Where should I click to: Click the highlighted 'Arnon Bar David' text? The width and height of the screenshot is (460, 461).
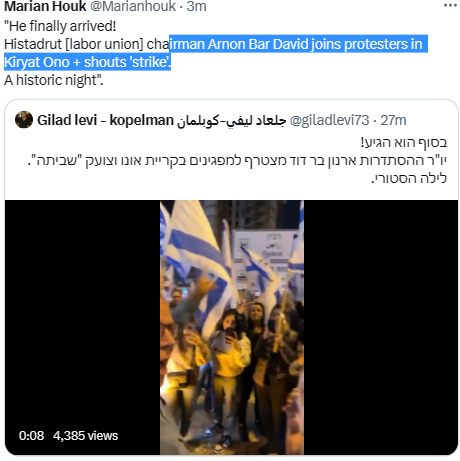258,44
